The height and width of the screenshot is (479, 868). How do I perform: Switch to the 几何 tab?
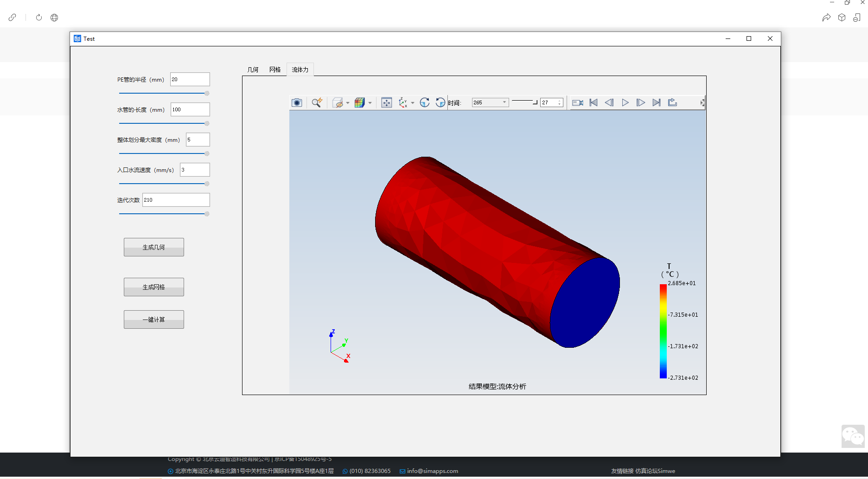[x=253, y=70]
